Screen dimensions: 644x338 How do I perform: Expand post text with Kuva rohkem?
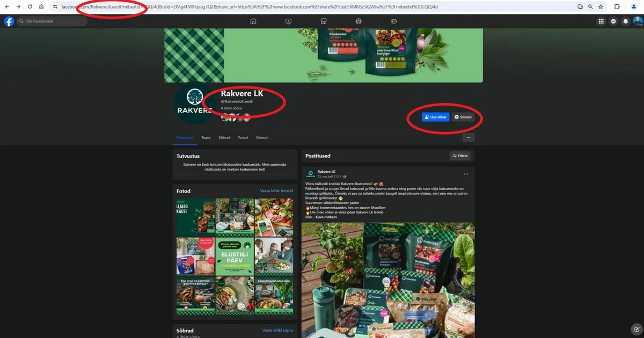pos(327,217)
